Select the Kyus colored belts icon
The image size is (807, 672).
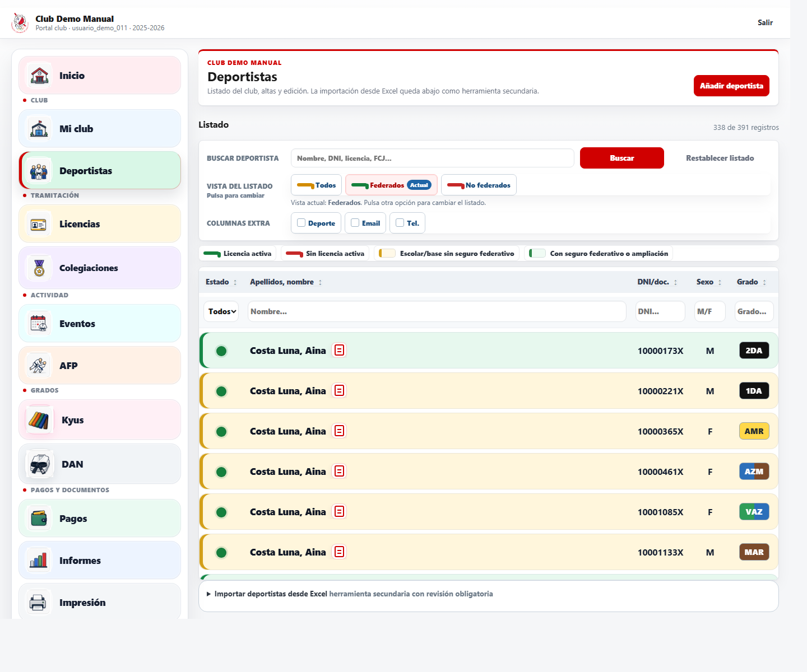(39, 420)
